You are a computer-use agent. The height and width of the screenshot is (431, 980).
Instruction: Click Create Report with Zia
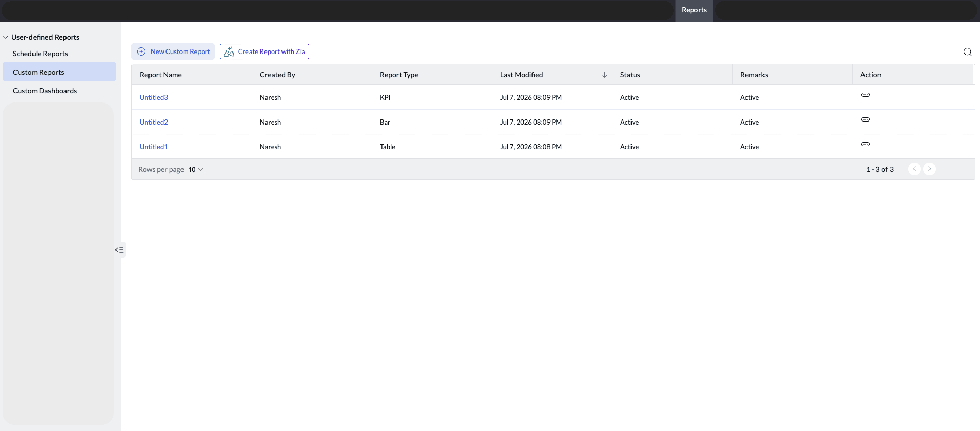(264, 51)
